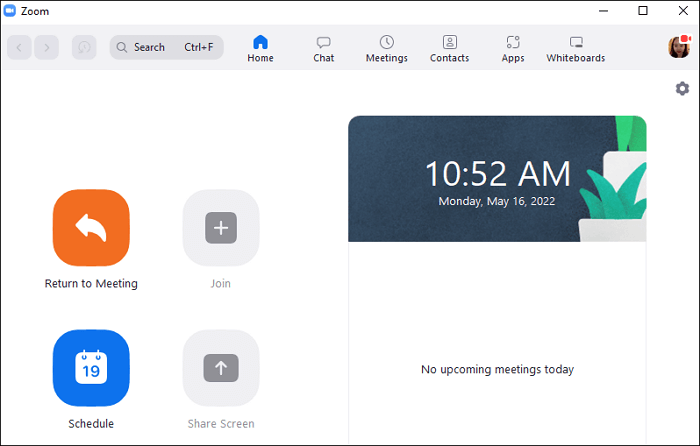The width and height of the screenshot is (700, 446).
Task: Click the back navigation arrow
Action: tap(19, 47)
